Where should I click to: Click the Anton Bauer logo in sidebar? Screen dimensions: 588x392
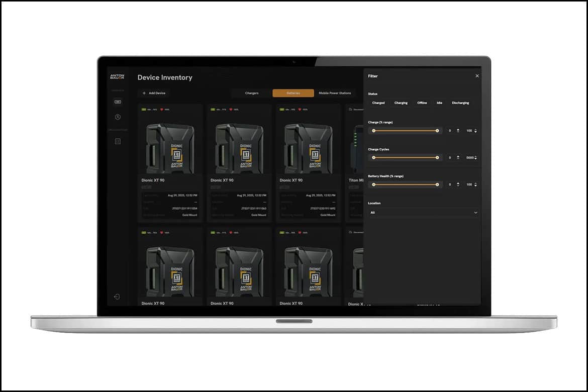point(117,76)
